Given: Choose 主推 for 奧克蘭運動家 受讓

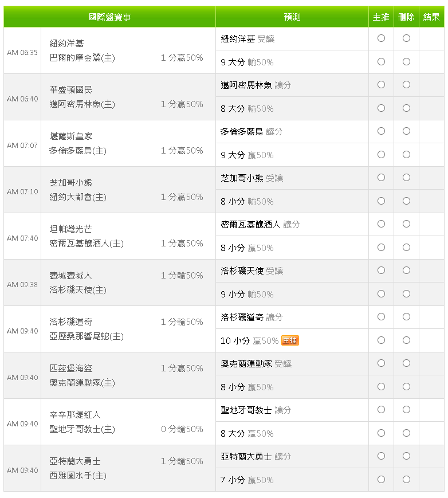Looking at the screenshot, I should [381, 363].
